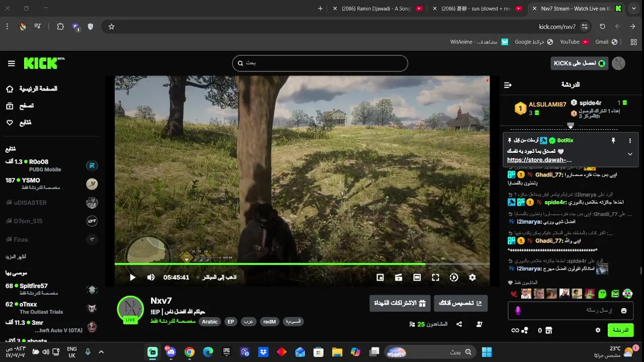Screen dimensions: 644x362
Task: Click the playback speed circular icon
Action: pyautogui.click(x=454, y=277)
